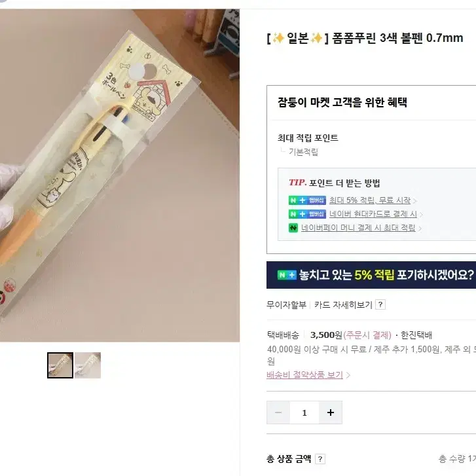
Task: Click the chevron after 네이버페이 머니 결제 link
Action: [420, 229]
